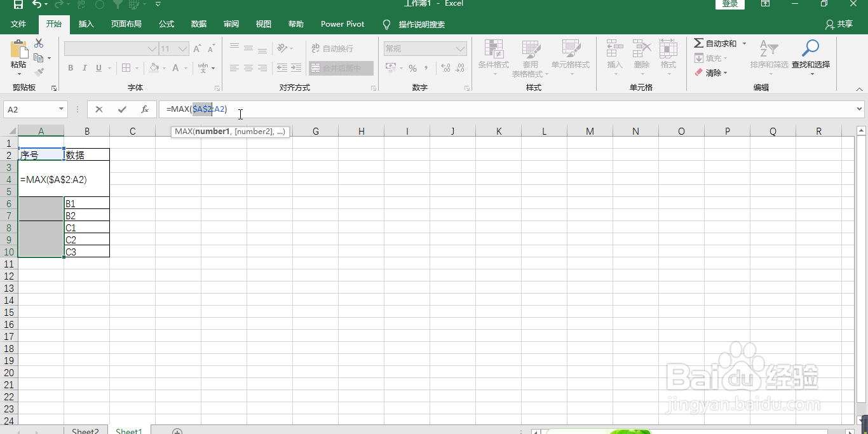This screenshot has width=868, height=434.
Task: Click Increase Indent icon
Action: (296, 68)
